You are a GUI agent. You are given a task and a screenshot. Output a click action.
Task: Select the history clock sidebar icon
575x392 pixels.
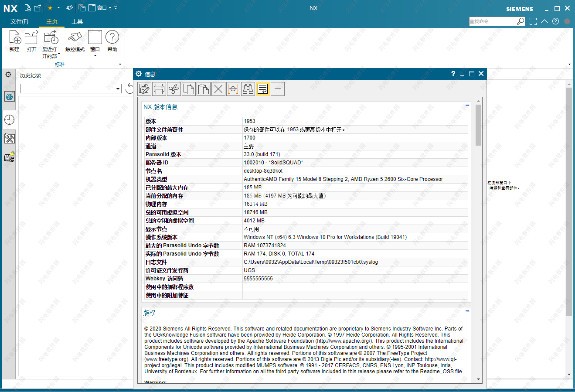pos(10,119)
